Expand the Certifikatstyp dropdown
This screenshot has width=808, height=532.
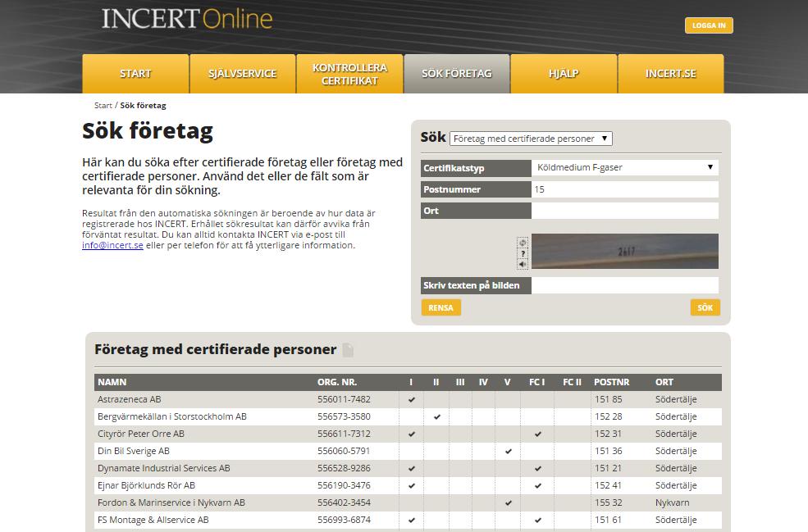point(624,167)
